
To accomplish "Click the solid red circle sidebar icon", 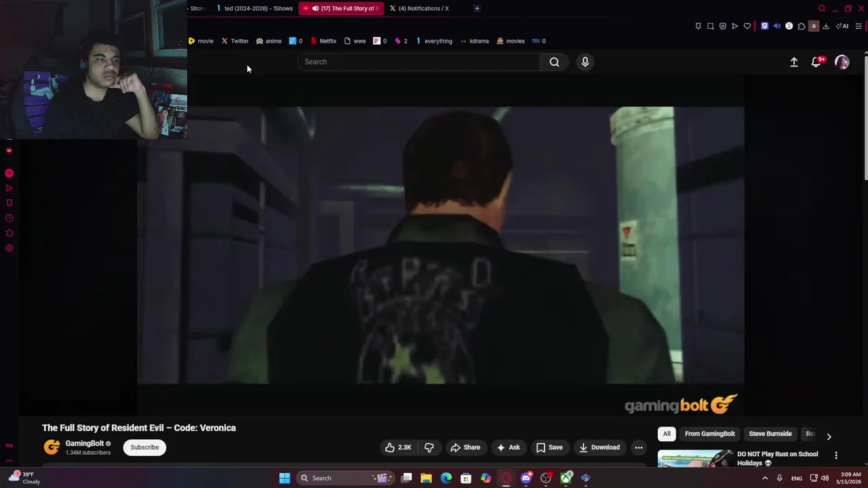I will click(x=9, y=173).
